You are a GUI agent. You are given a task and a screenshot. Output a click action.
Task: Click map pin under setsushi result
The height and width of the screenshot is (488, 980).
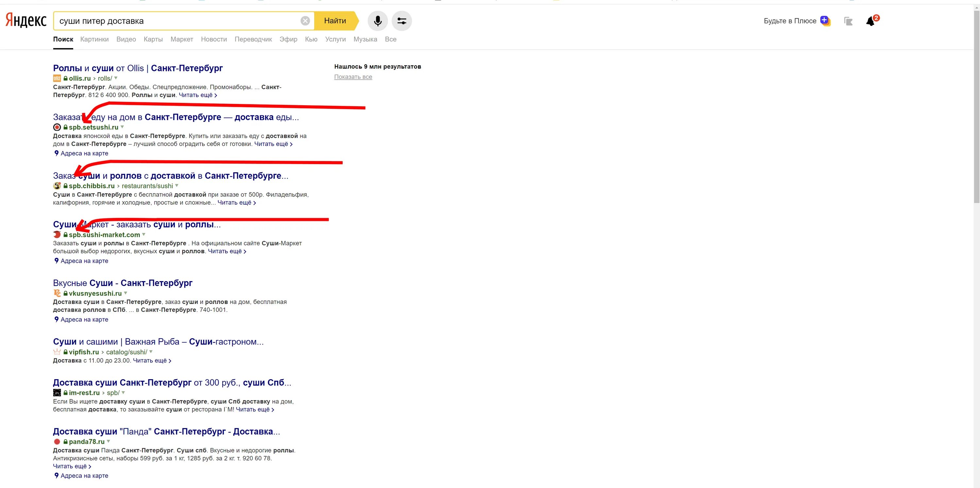tap(56, 153)
